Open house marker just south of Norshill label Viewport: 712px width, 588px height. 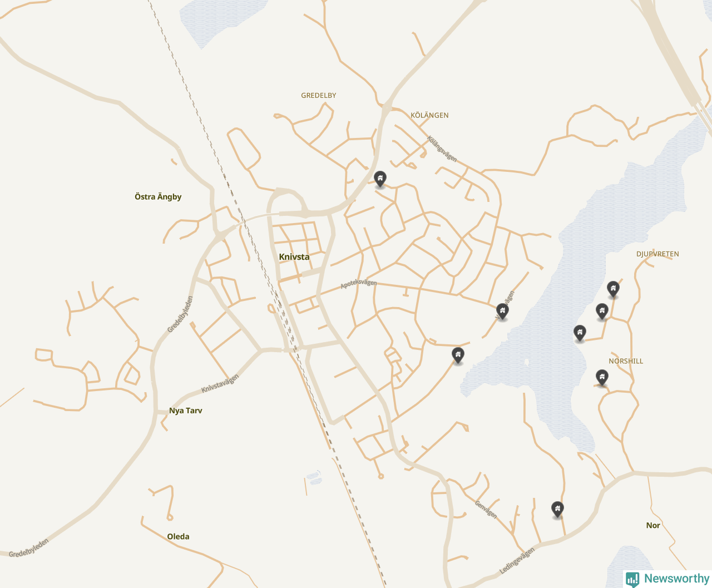click(x=602, y=377)
